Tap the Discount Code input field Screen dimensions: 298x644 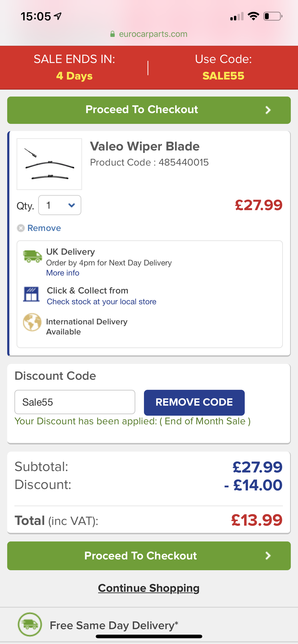click(x=75, y=402)
